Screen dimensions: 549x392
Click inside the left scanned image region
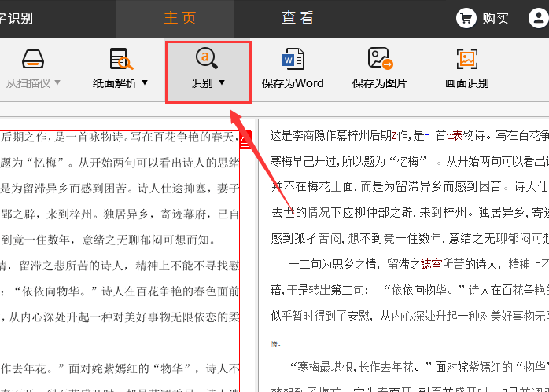pos(118,259)
